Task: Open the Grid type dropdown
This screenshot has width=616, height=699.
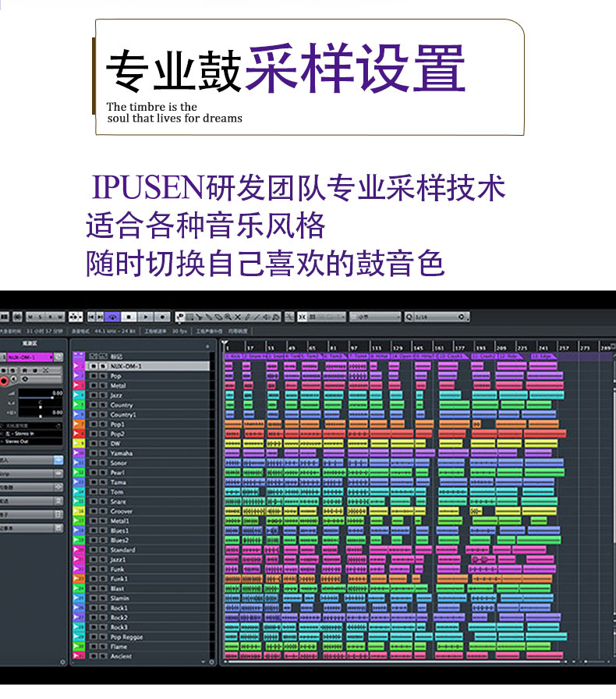Action: [x=375, y=317]
